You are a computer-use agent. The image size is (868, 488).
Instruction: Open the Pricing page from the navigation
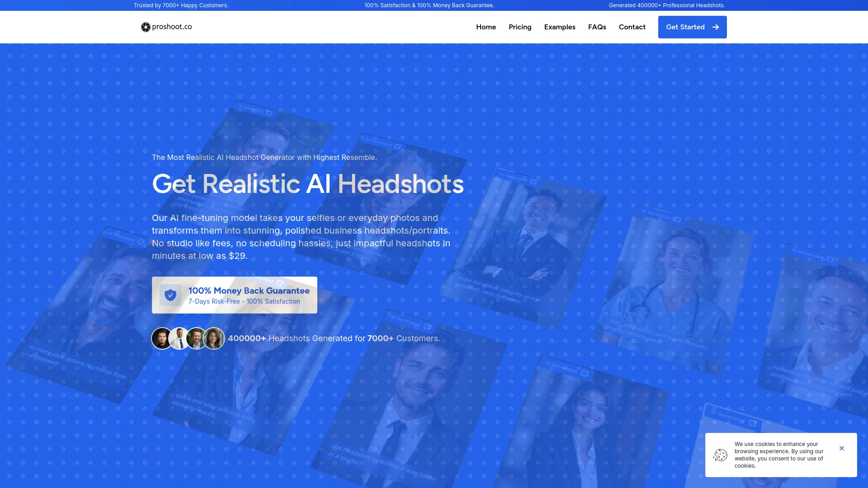pyautogui.click(x=520, y=27)
